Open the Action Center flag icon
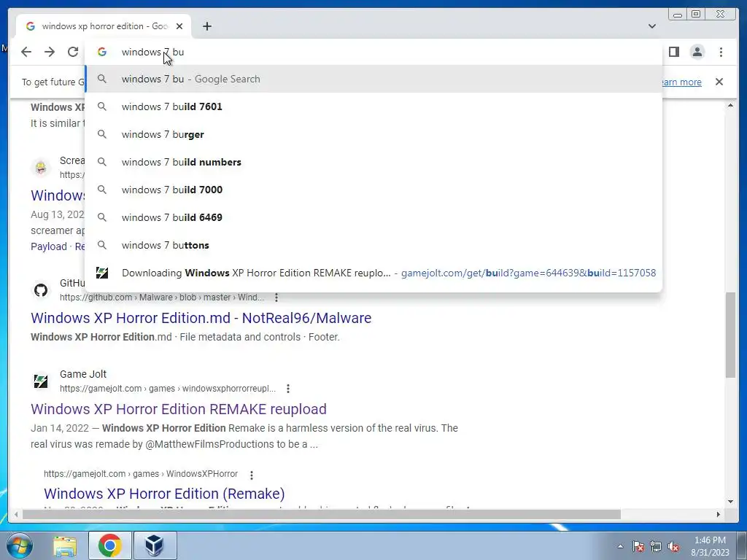 [x=638, y=546]
